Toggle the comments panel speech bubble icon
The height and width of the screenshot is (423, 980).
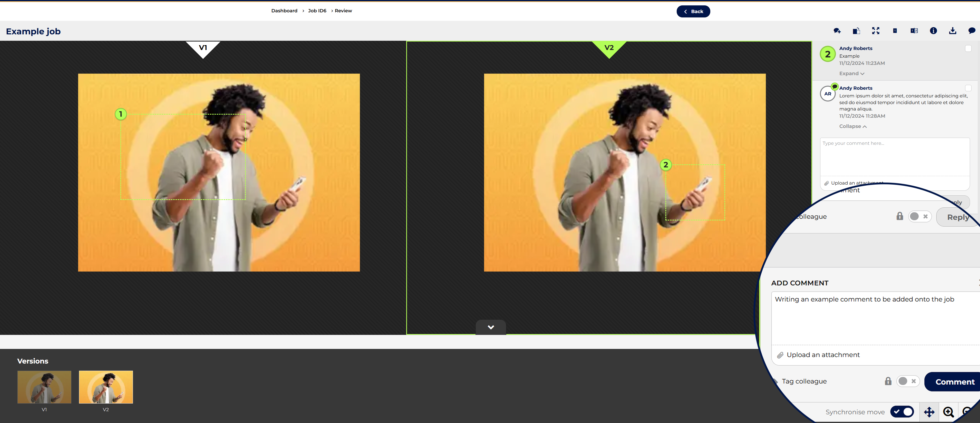tap(972, 31)
